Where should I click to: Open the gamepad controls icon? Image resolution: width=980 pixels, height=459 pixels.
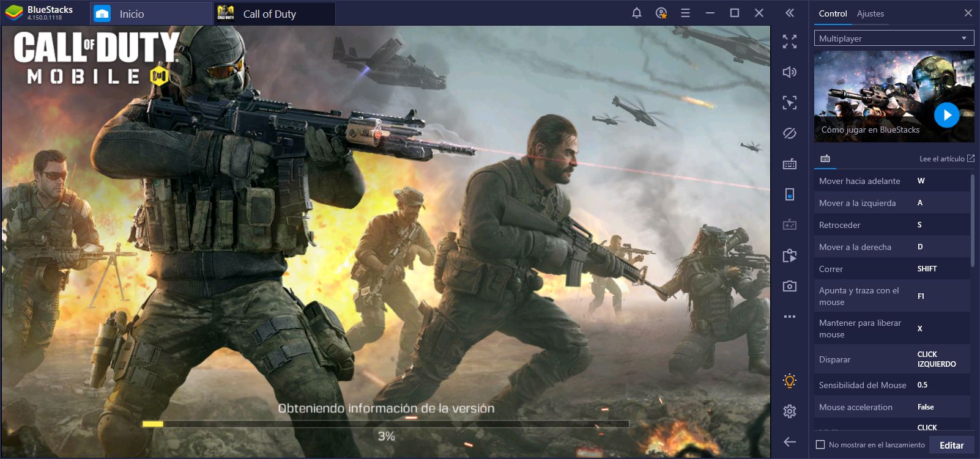[790, 225]
